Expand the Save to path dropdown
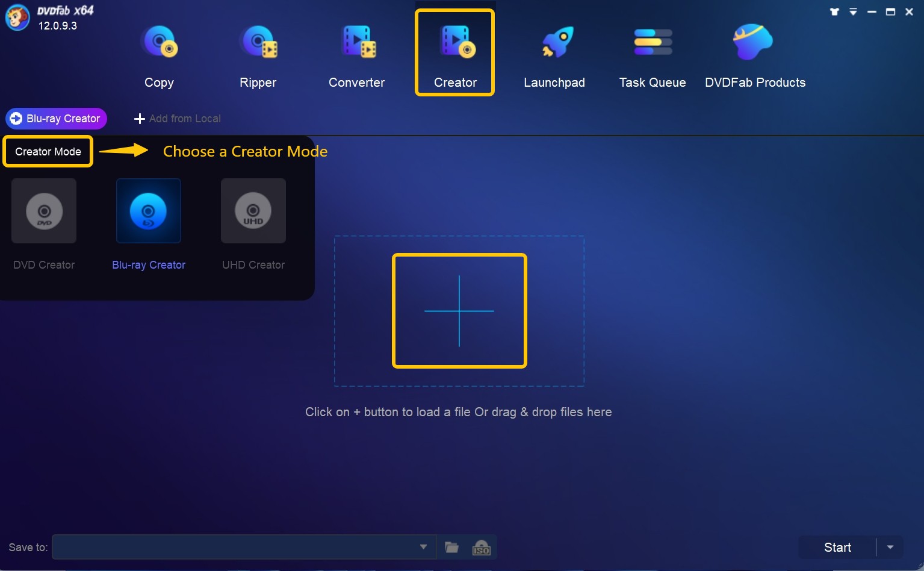Viewport: 924px width, 571px height. click(423, 548)
